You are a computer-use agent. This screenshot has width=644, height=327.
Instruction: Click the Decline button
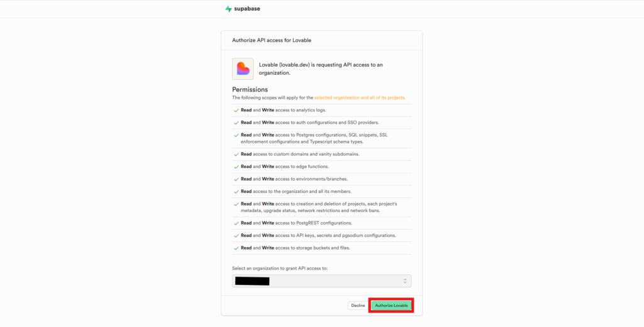click(x=358, y=306)
